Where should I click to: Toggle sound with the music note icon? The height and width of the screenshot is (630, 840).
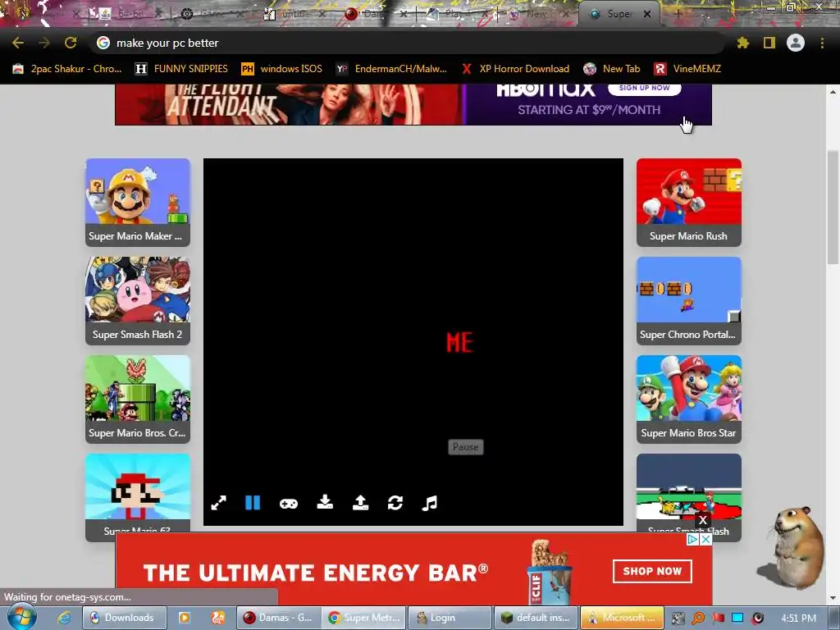tap(430, 503)
